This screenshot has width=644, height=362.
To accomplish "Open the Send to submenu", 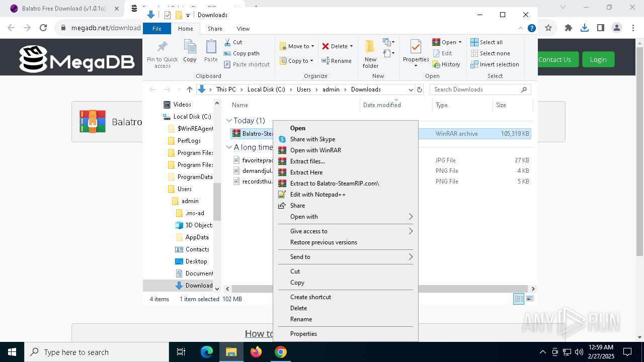I will (x=346, y=257).
